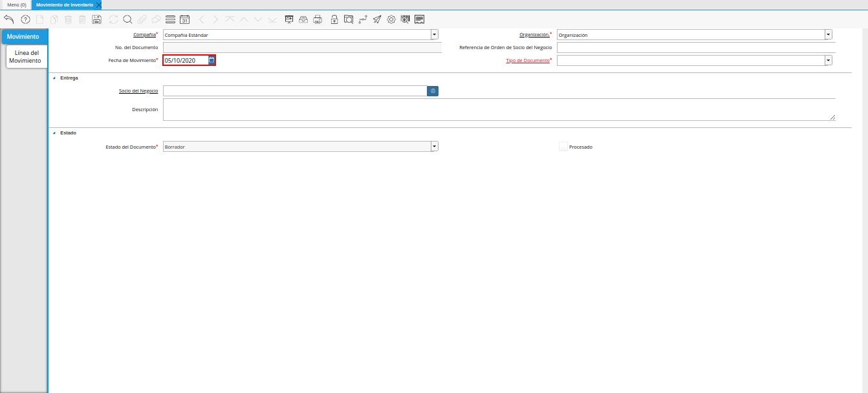Viewport: 868px width, 393px height.
Task: Collapse the Estado section
Action: [54, 133]
